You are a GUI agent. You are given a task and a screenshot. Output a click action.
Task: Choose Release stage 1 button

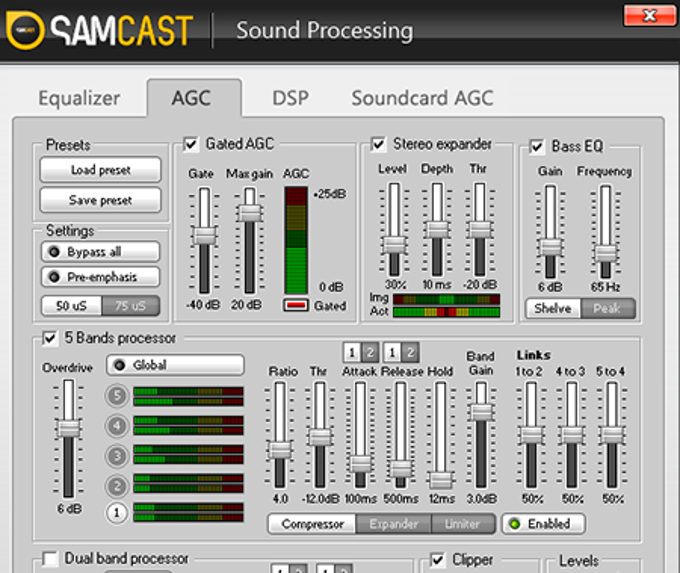(x=392, y=352)
